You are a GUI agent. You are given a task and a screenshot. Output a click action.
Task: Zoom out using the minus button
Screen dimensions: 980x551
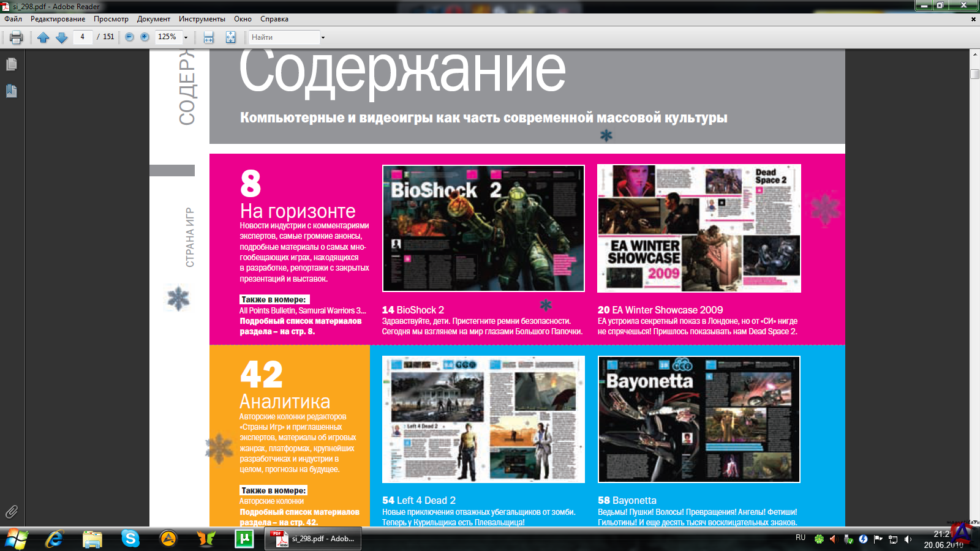tap(129, 37)
